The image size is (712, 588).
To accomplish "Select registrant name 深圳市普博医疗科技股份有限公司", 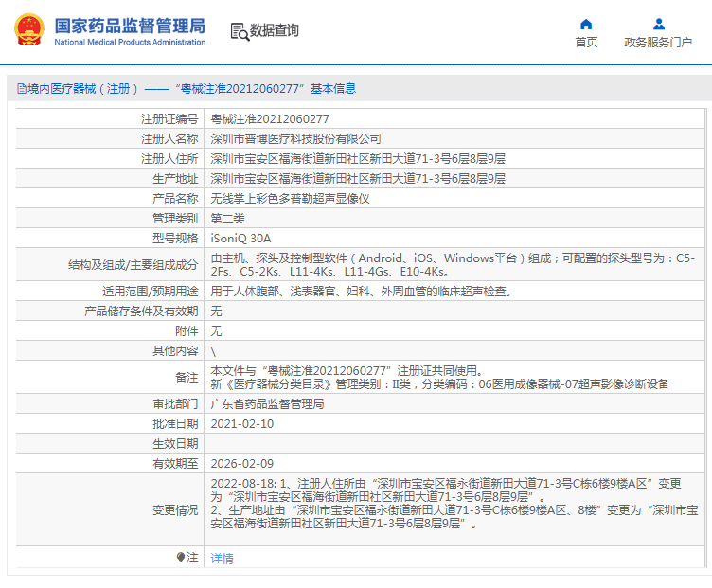I will coord(295,138).
